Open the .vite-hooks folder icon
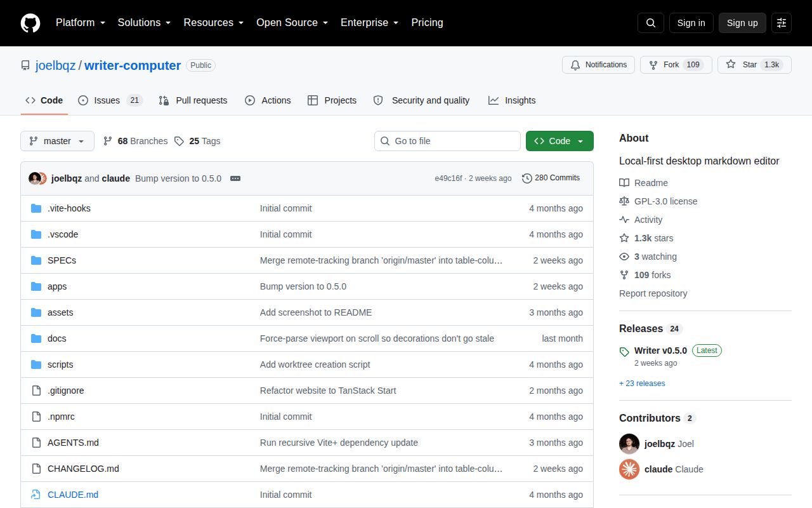 (36, 208)
